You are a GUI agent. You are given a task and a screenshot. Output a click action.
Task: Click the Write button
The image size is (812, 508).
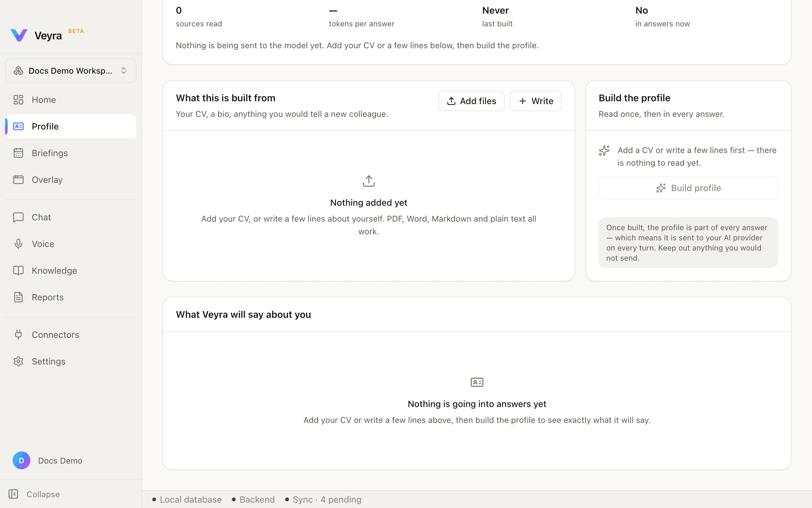coord(535,101)
